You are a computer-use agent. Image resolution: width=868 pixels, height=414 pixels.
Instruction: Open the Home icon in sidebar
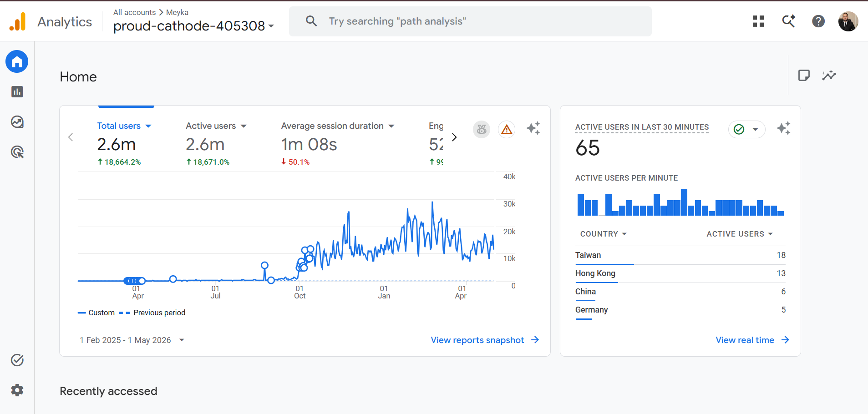(17, 61)
